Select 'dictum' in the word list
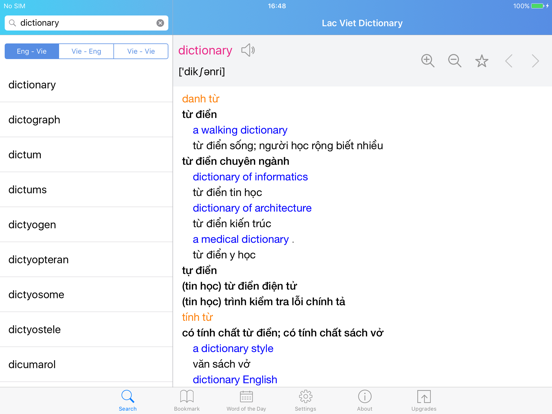The height and width of the screenshot is (414, 552). [x=86, y=155]
